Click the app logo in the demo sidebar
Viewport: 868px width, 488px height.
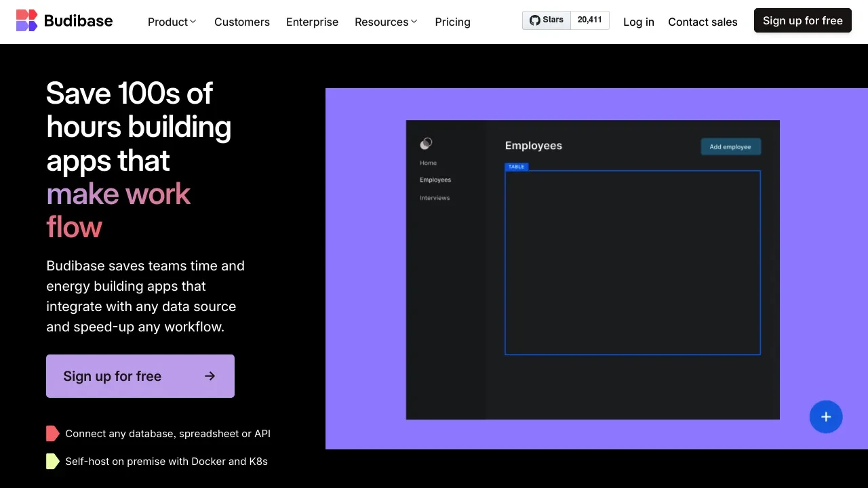pyautogui.click(x=426, y=143)
